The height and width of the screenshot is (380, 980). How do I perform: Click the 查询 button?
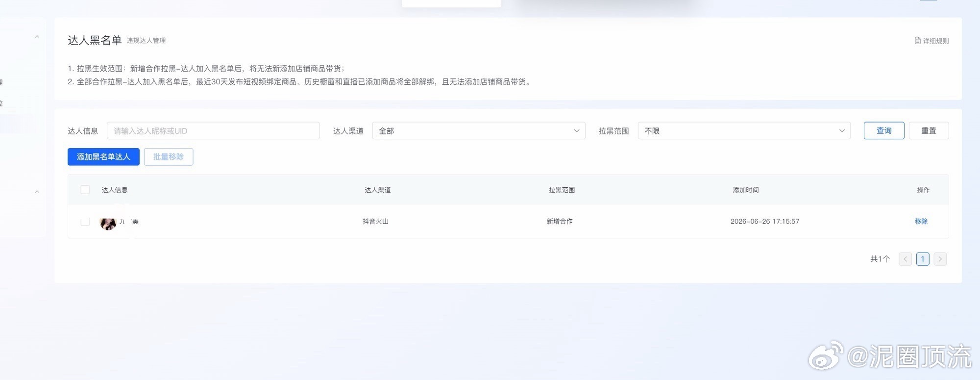pos(884,130)
